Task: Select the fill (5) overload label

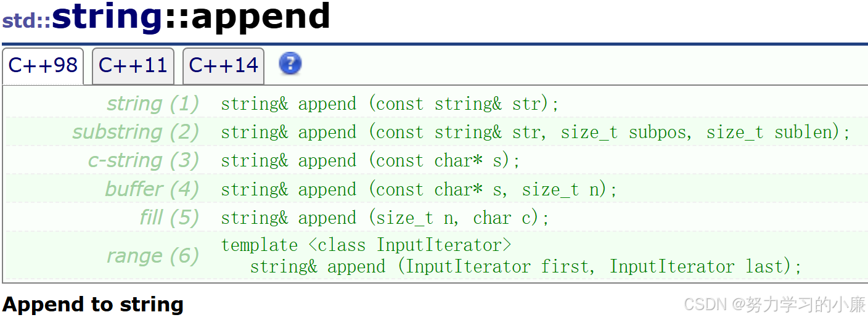Action: pos(169,217)
